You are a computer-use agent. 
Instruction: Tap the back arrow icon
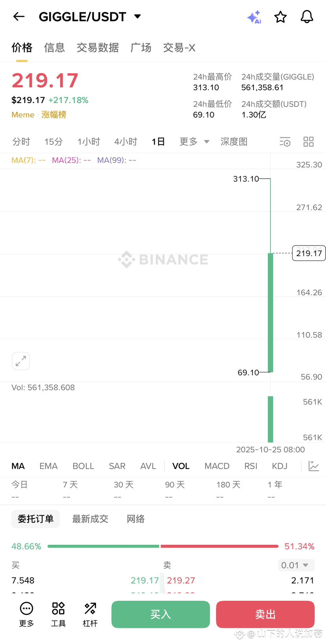[x=19, y=17]
